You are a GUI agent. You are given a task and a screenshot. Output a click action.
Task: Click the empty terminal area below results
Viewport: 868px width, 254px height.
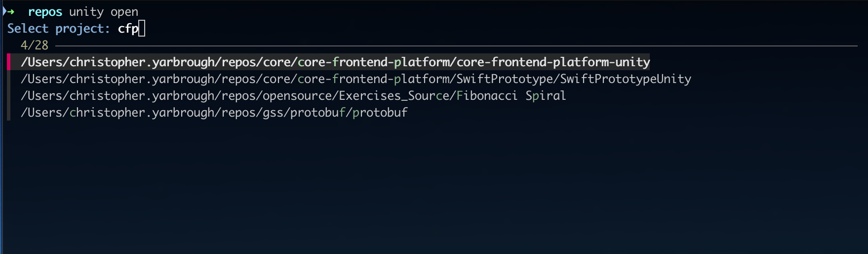coord(434,188)
